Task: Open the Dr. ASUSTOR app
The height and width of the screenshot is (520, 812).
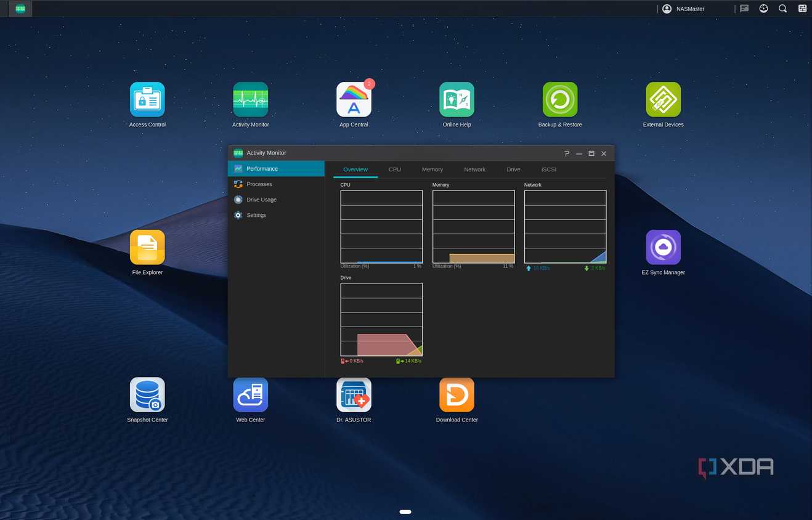Action: pos(354,395)
